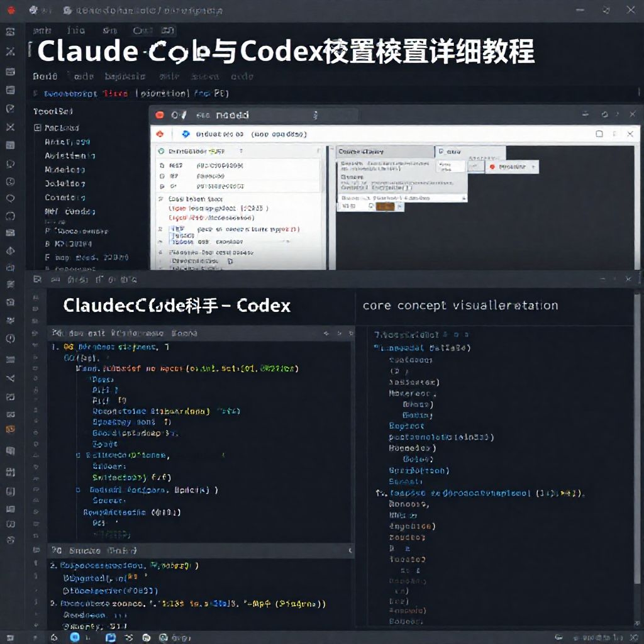Click the start icon at the bottom-left taskbar corner
The height and width of the screenshot is (644, 644).
10,638
